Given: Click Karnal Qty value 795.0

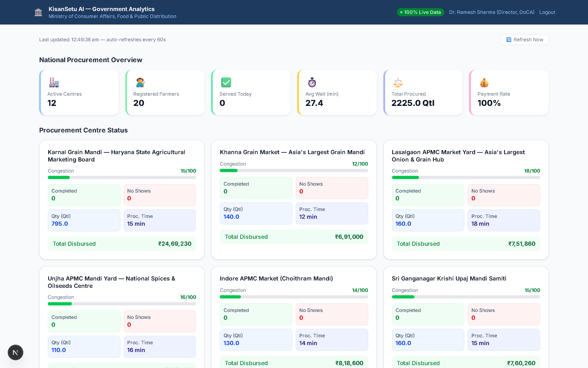Looking at the screenshot, I should [60, 224].
